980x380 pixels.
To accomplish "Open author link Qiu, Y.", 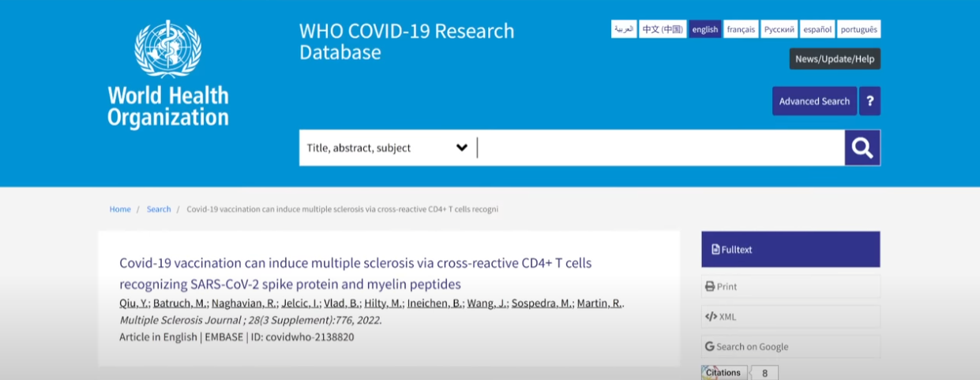I will pos(133,304).
